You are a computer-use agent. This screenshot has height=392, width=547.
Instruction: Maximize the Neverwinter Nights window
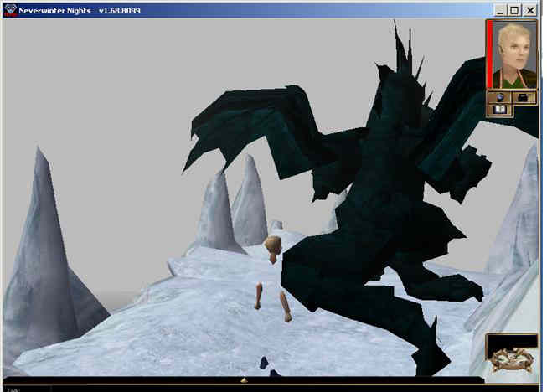514,11
